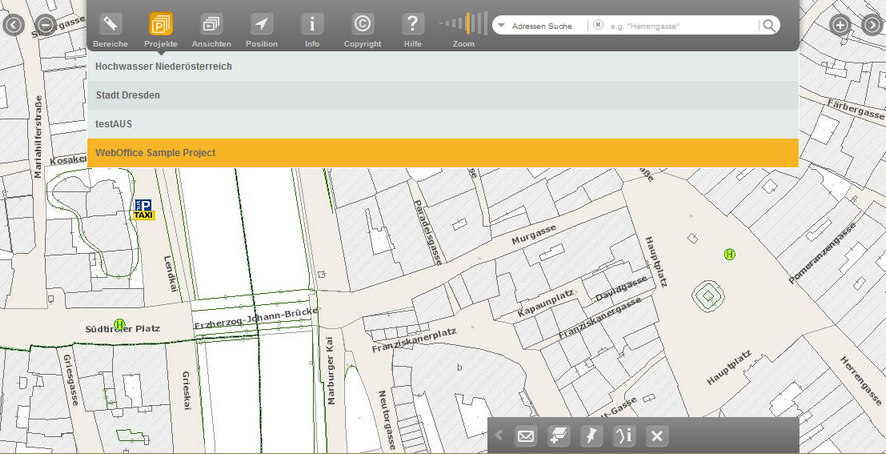
Task: Click the Murgasse street label
Action: point(533,235)
